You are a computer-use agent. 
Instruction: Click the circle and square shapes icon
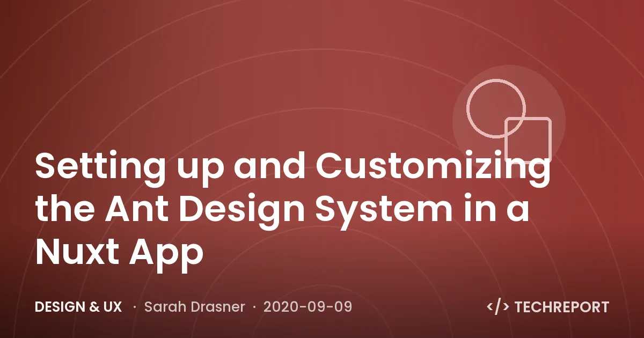tap(509, 121)
